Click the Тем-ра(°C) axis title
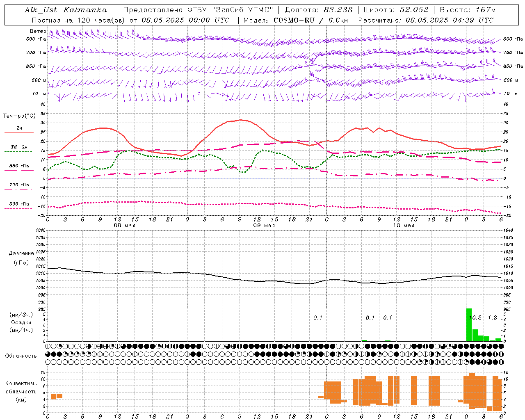This screenshot has width=525, height=420. [x=19, y=116]
